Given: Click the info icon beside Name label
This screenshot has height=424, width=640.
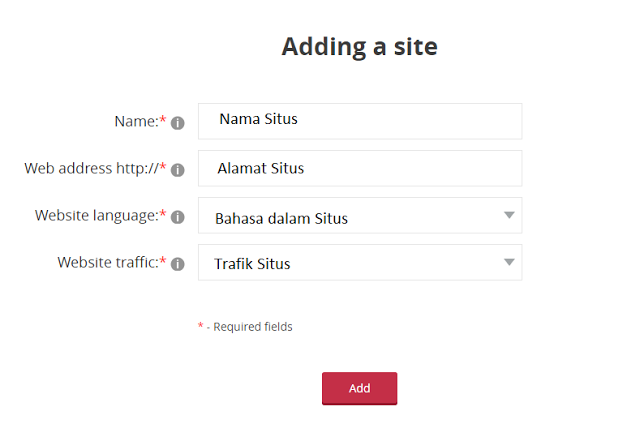Looking at the screenshot, I should tap(178, 122).
